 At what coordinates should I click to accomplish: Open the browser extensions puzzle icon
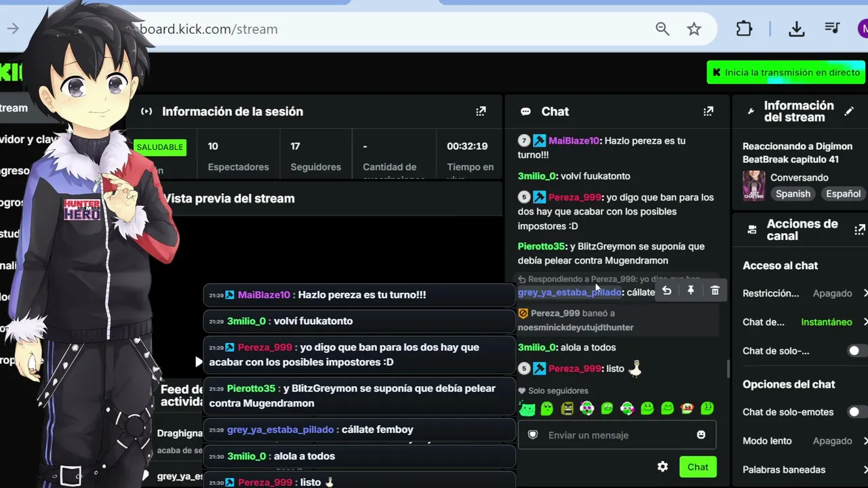pos(744,29)
